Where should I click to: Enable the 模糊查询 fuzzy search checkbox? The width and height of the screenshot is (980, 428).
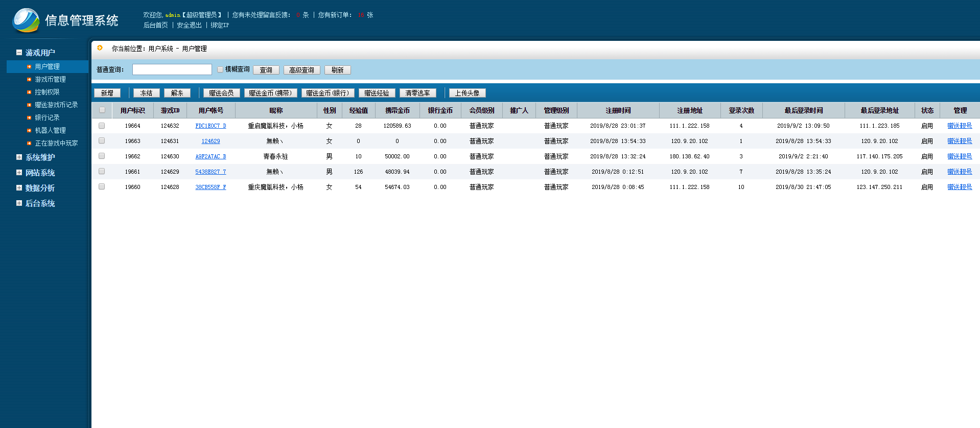tap(220, 69)
